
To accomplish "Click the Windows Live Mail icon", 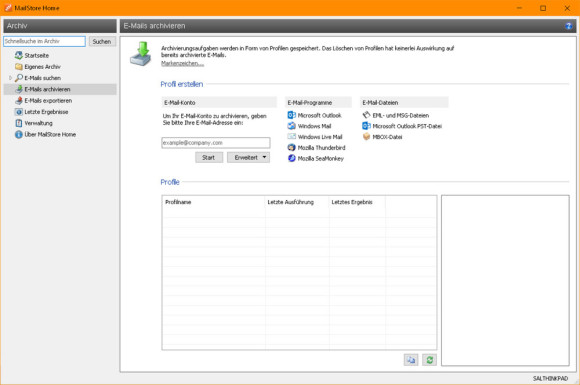I will (291, 136).
